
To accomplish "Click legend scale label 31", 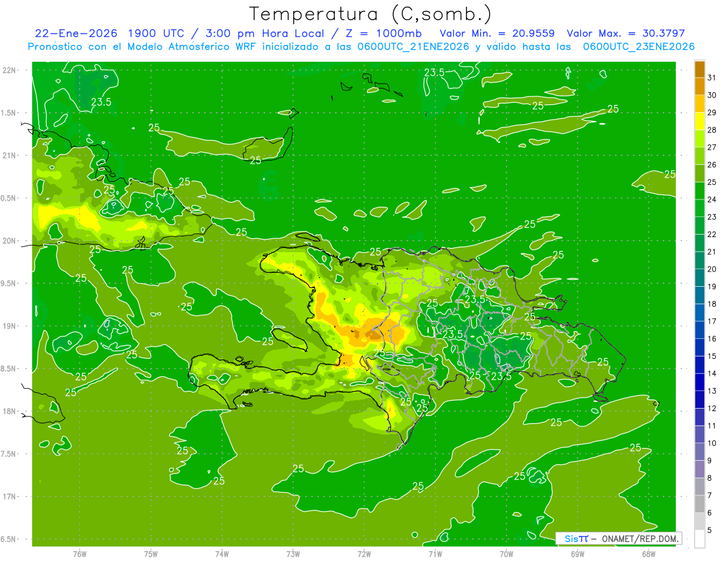I will click(x=712, y=78).
